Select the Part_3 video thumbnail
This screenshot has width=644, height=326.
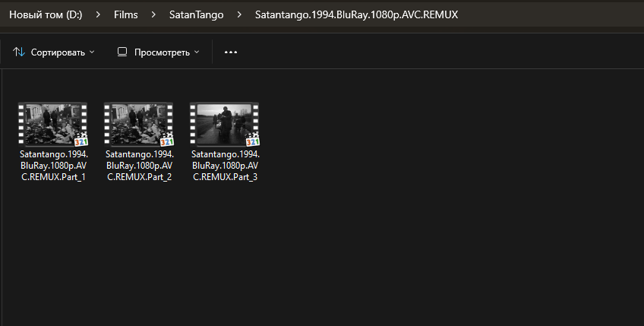225,125
